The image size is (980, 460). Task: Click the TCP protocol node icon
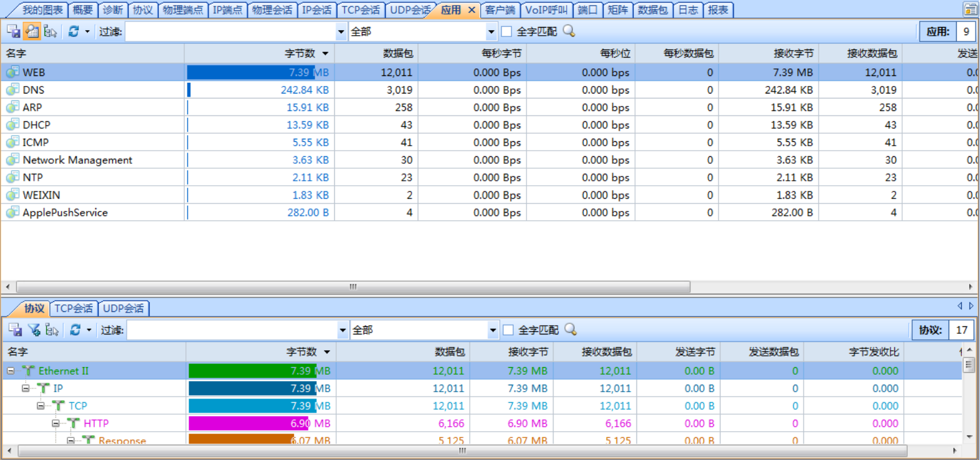58,406
